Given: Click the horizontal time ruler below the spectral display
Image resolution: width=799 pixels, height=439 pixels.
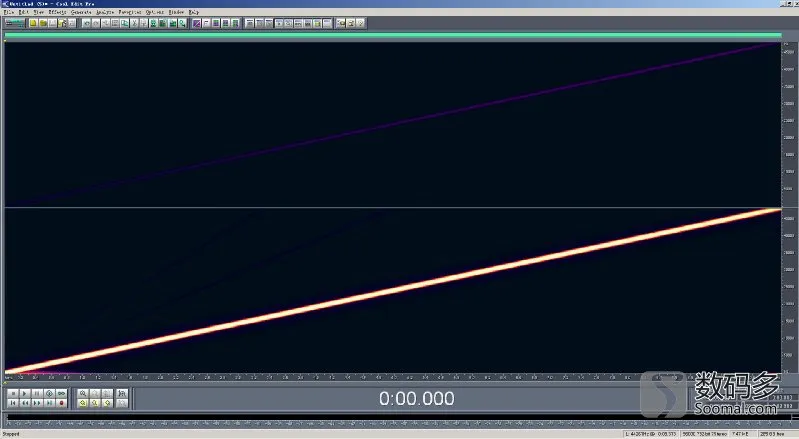Looking at the screenshot, I should tap(392, 377).
